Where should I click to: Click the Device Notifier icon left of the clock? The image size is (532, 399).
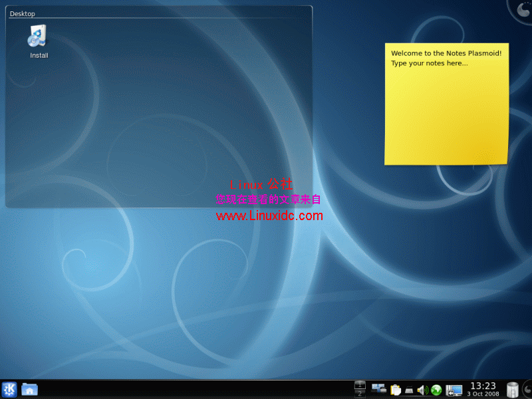coord(454,389)
